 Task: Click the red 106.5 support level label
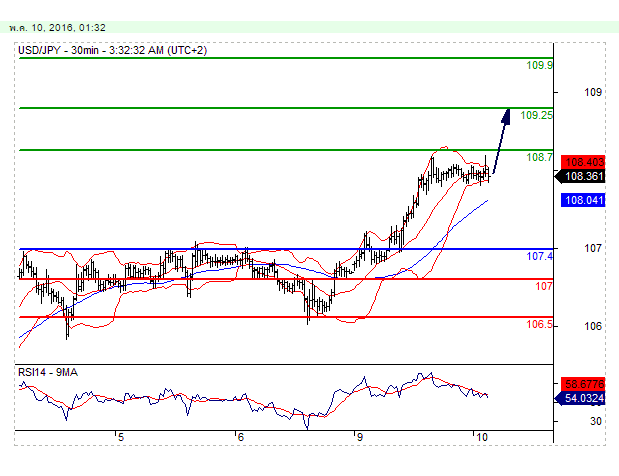click(539, 324)
